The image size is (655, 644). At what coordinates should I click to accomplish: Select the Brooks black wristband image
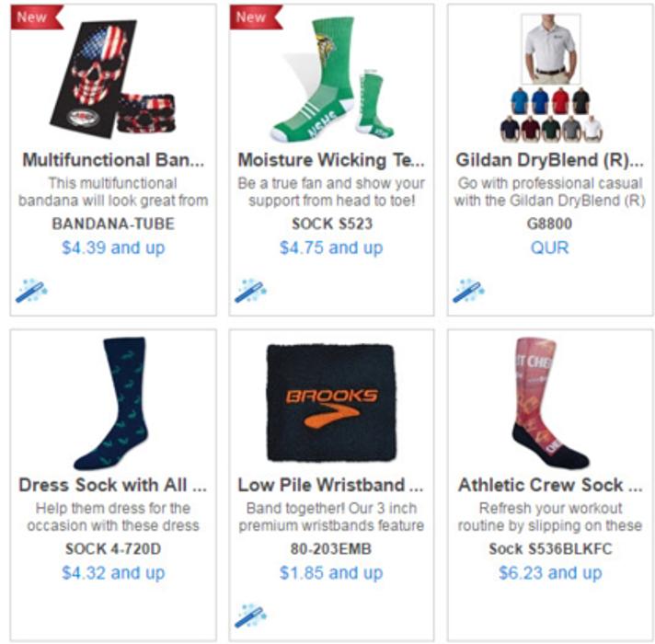tap(331, 403)
